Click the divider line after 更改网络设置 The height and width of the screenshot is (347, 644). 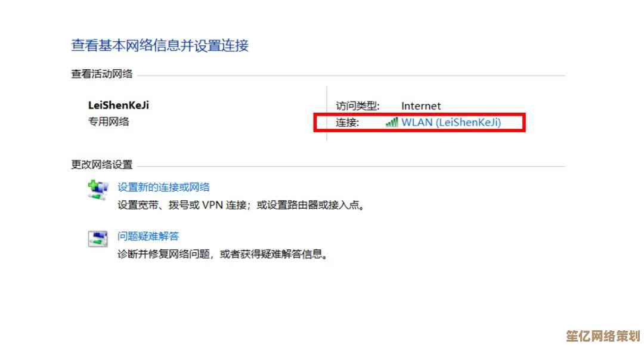[x=352, y=166]
